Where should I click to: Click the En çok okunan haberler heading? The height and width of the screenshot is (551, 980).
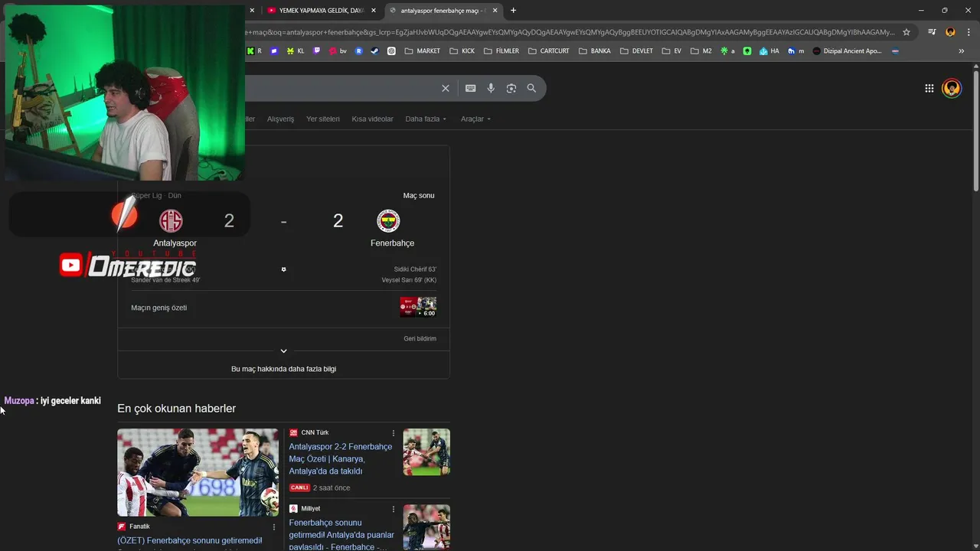point(176,409)
